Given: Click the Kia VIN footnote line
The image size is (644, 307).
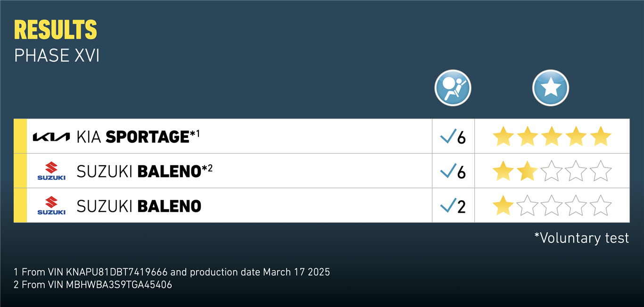Looking at the screenshot, I should point(172,272).
